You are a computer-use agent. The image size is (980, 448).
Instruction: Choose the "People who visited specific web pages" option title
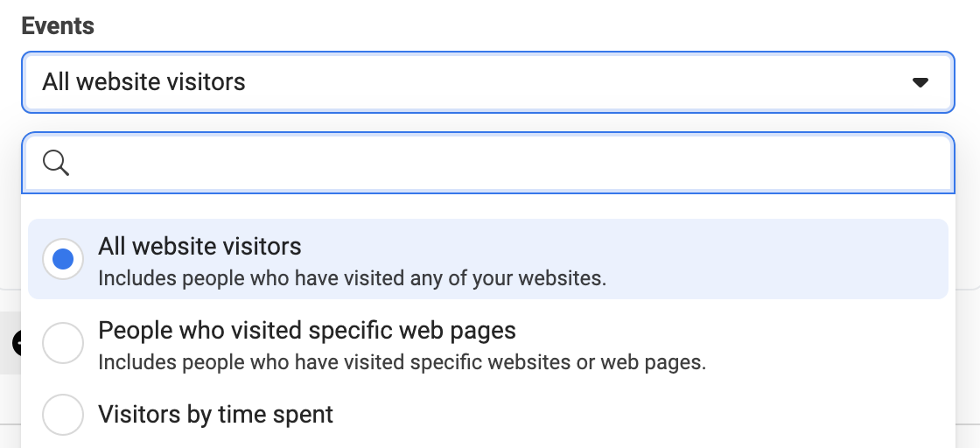coord(307,330)
